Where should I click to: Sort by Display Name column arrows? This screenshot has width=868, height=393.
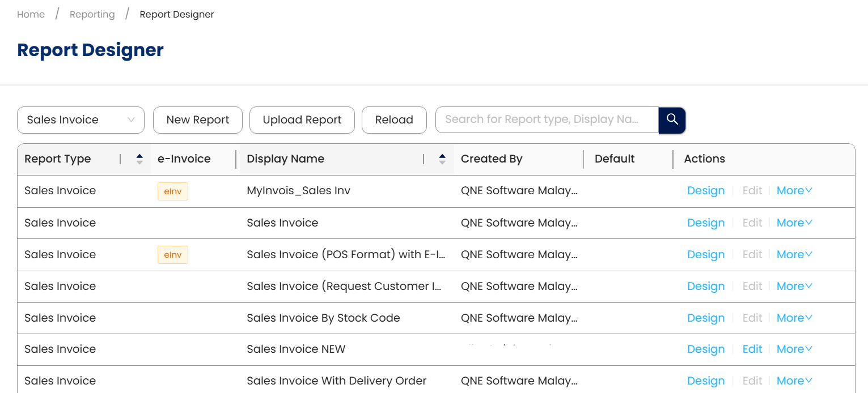[442, 159]
